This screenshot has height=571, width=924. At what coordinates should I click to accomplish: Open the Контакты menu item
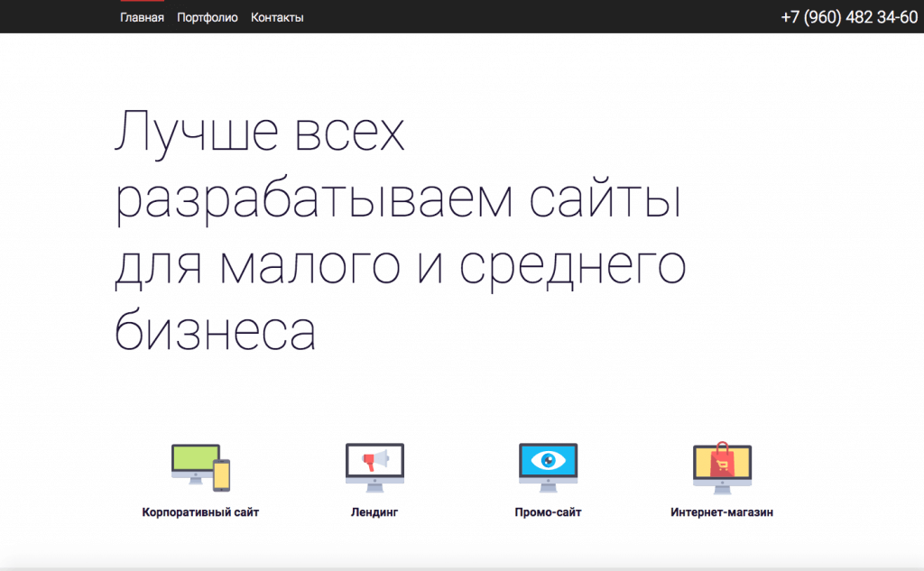(277, 17)
